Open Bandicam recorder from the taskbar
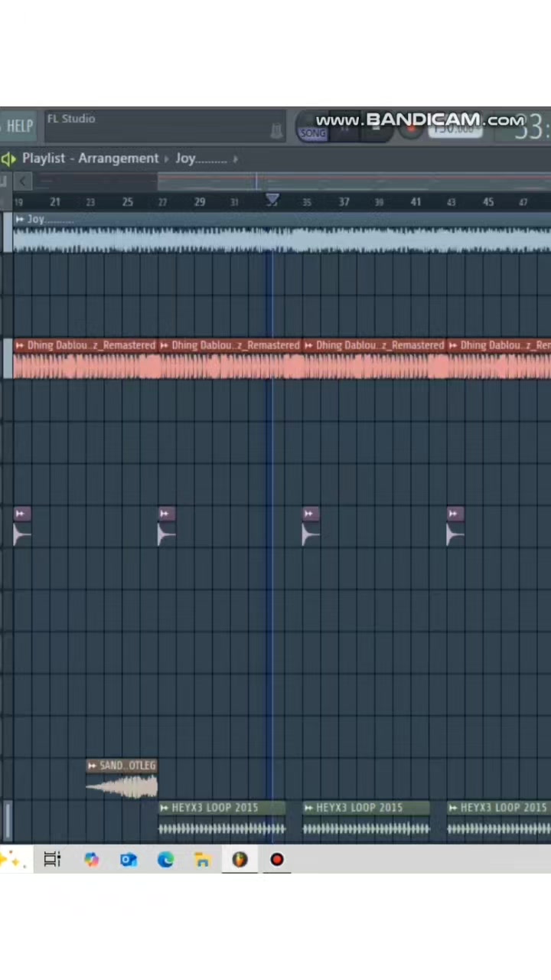Image resolution: width=551 pixels, height=980 pixels. [x=277, y=860]
